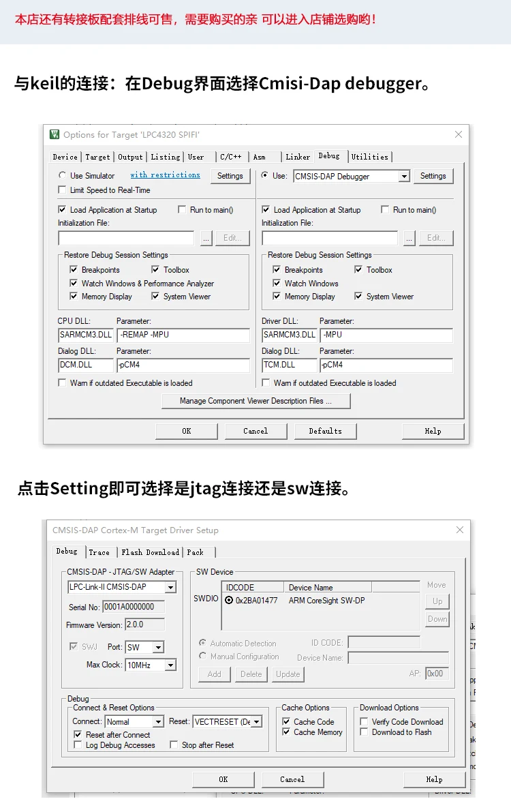
Task: Toggle Cache Code checkbox
Action: point(285,721)
